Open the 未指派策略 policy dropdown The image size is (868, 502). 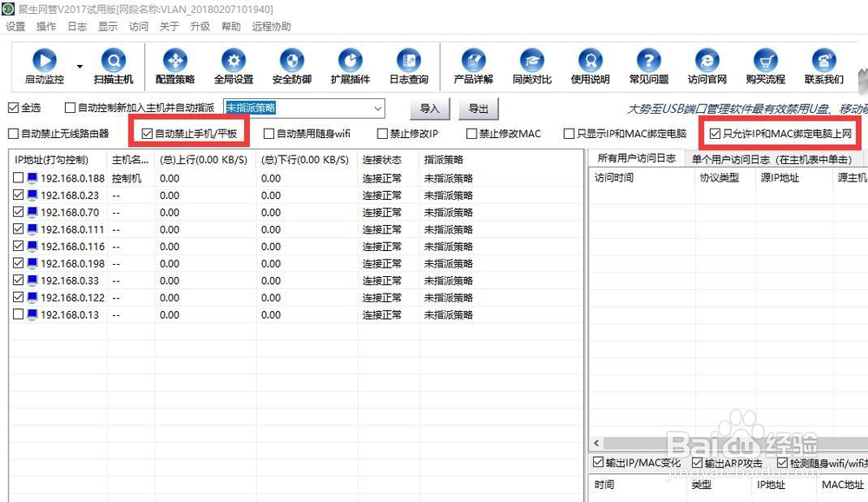click(x=377, y=108)
